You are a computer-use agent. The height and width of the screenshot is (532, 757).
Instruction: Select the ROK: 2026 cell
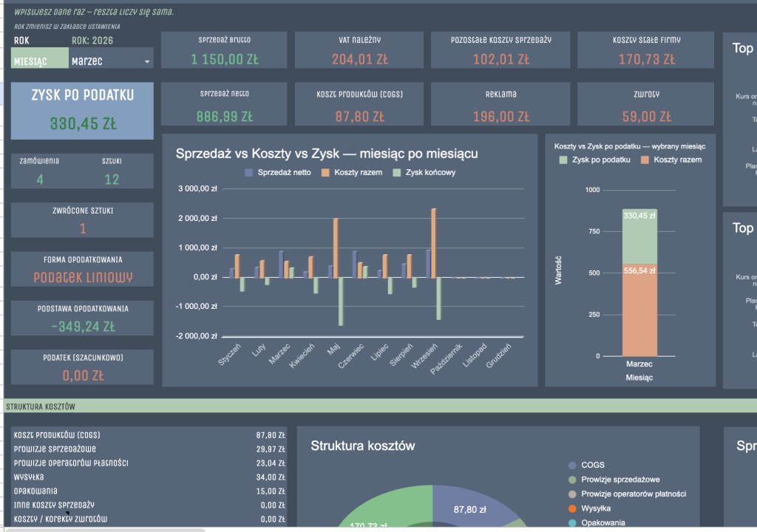click(92, 41)
